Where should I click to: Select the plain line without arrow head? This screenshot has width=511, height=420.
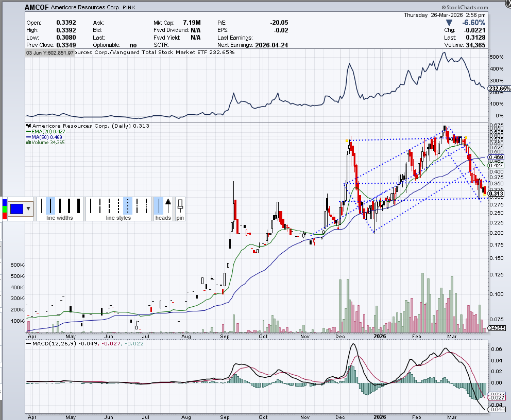pyautogui.click(x=159, y=206)
